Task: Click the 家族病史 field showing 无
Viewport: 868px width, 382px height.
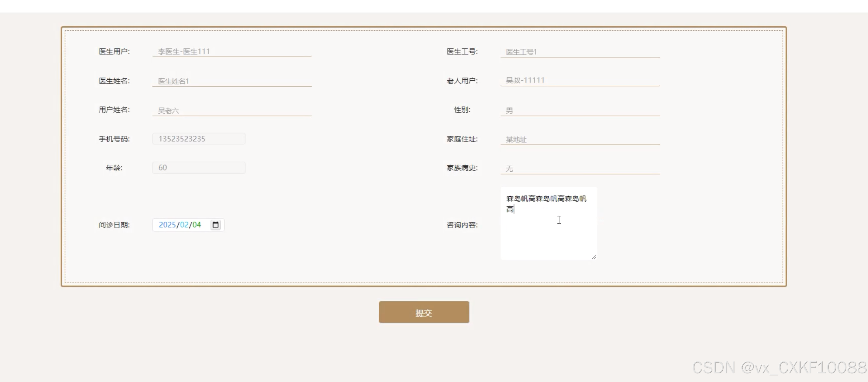Action: [x=580, y=168]
